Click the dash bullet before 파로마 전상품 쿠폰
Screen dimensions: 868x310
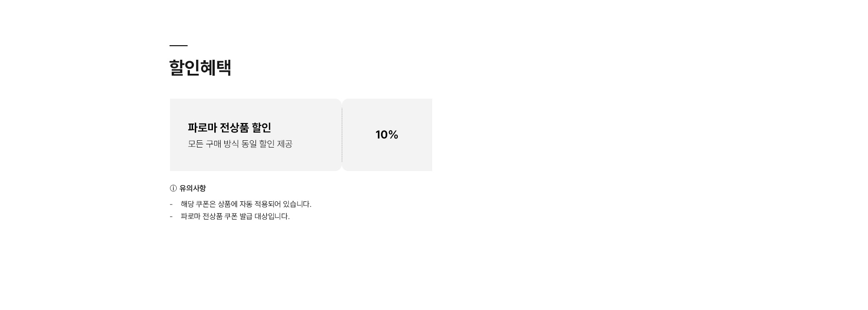click(171, 216)
